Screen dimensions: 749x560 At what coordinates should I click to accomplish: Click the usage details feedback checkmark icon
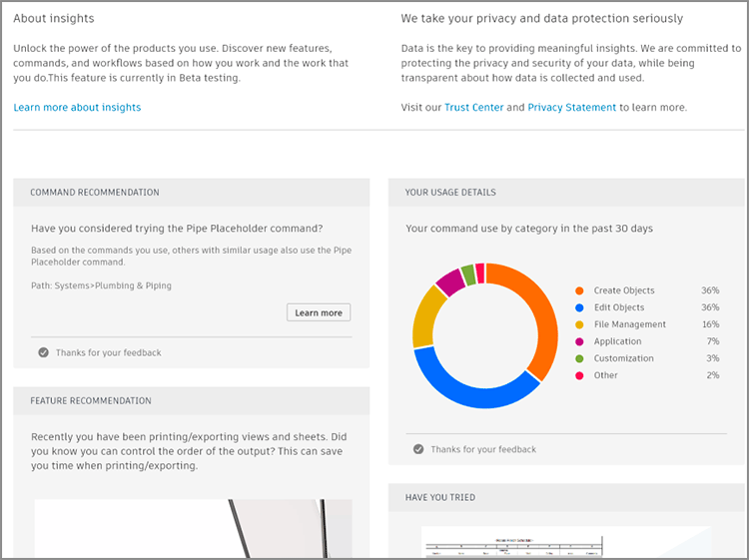tap(418, 449)
